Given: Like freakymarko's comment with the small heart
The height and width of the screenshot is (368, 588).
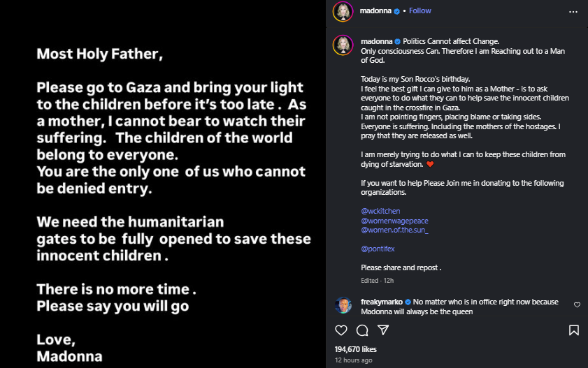Looking at the screenshot, I should (577, 305).
